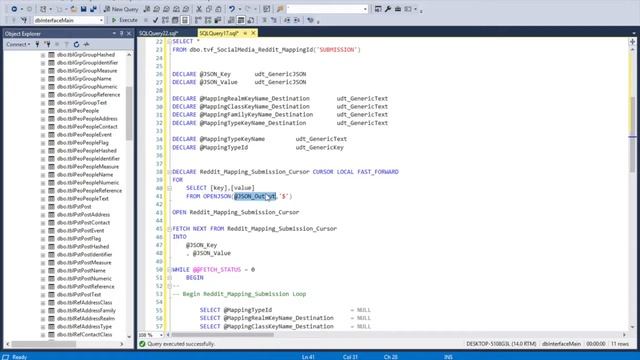Toggle Results to Grid mode
Image resolution: width=640 pixels, height=360 pixels.
click(241, 20)
